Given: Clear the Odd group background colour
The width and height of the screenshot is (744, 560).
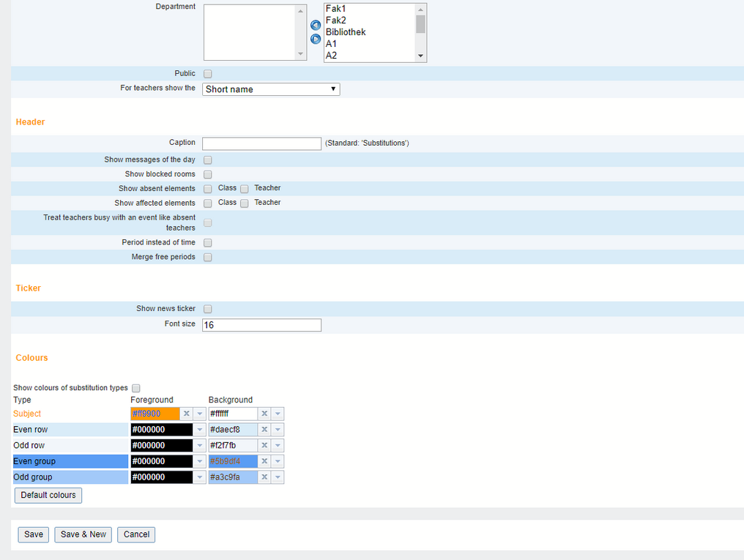Looking at the screenshot, I should (264, 477).
